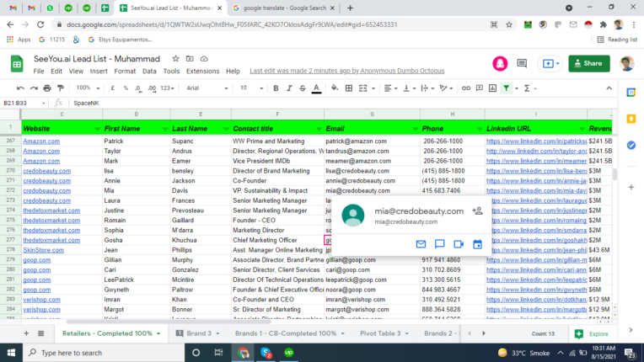This screenshot has width=644, height=362.
Task: Open the borders tool
Action: tap(349, 88)
